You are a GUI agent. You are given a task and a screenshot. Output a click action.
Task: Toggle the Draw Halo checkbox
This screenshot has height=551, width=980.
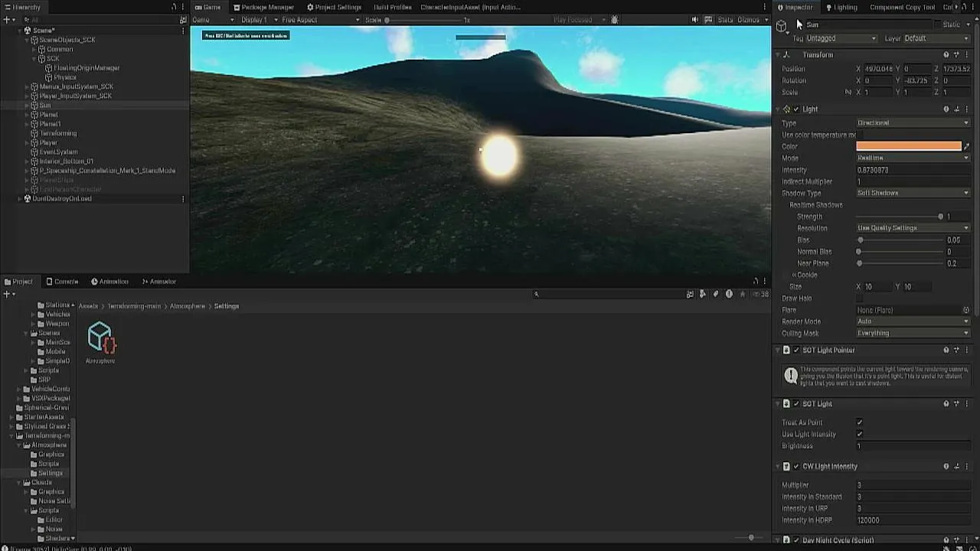[860, 298]
